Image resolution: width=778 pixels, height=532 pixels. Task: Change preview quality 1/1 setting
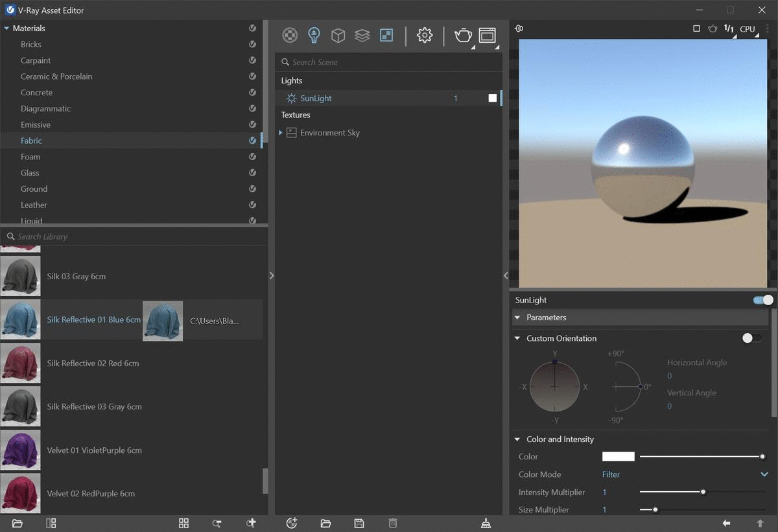click(729, 29)
